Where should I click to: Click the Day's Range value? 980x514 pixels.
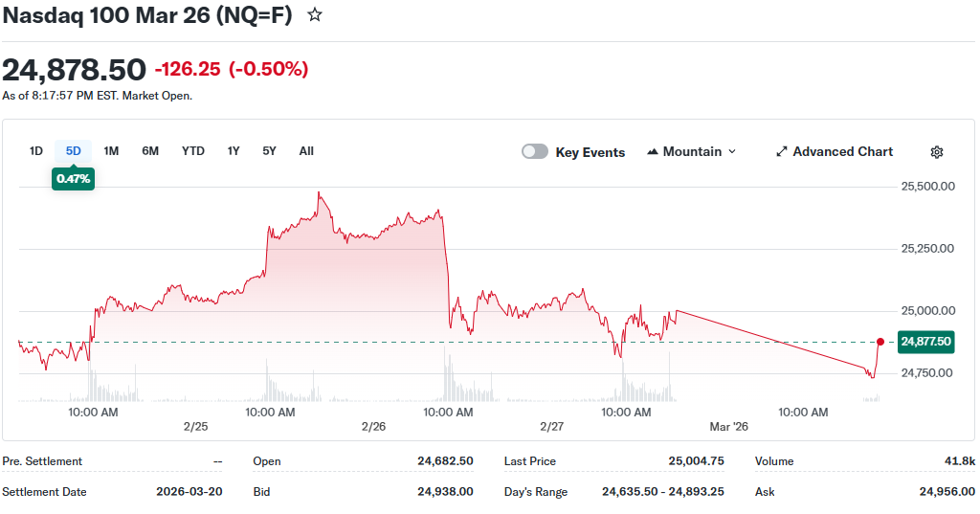(663, 492)
